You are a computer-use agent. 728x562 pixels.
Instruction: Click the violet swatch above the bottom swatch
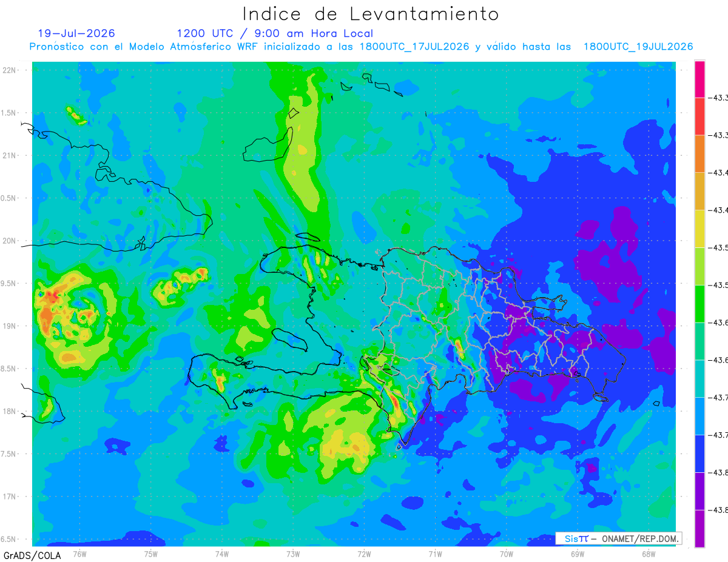click(x=699, y=491)
